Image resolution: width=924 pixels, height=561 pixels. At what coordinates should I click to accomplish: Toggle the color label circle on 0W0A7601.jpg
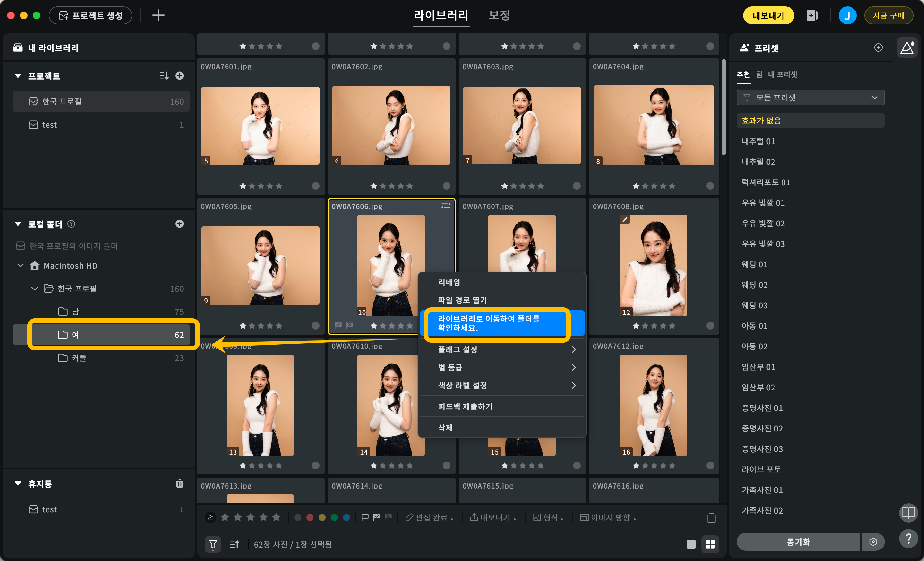pos(316,186)
